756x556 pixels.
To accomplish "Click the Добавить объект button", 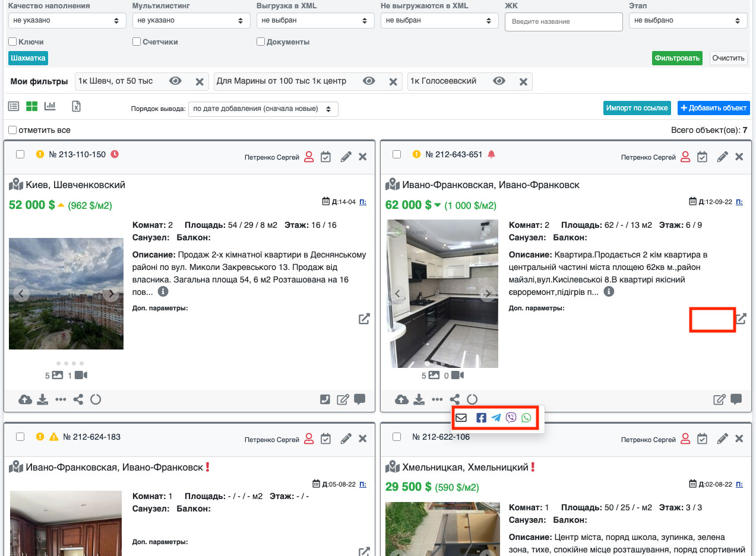I will [713, 108].
